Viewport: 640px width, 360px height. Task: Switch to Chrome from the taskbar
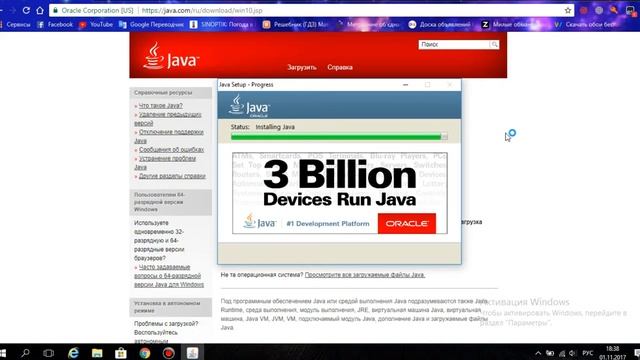(144, 353)
